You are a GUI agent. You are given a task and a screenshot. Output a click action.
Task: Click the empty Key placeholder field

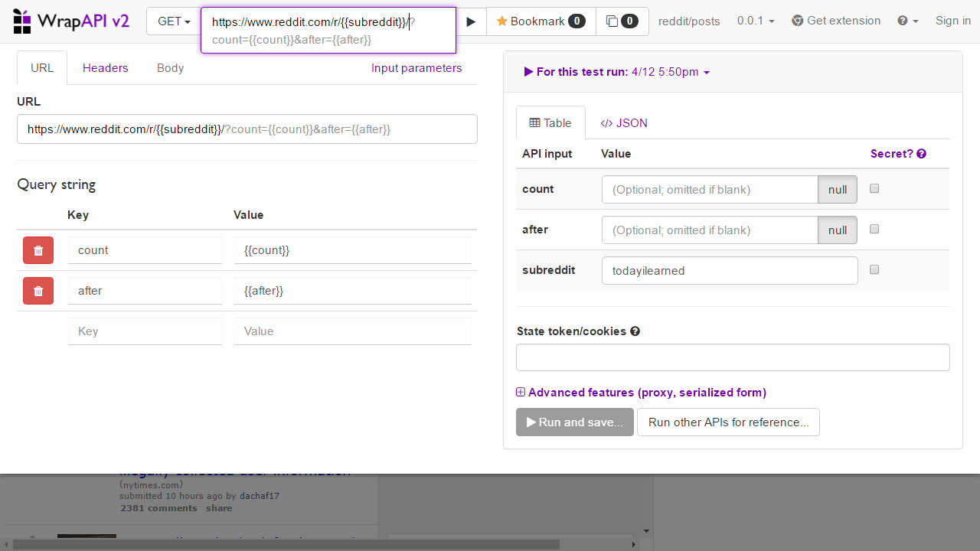coord(145,331)
